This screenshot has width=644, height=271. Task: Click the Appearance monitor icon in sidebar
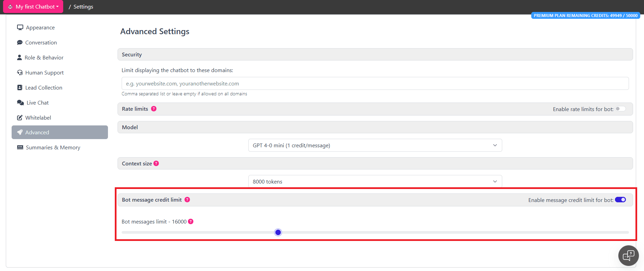pyautogui.click(x=20, y=27)
